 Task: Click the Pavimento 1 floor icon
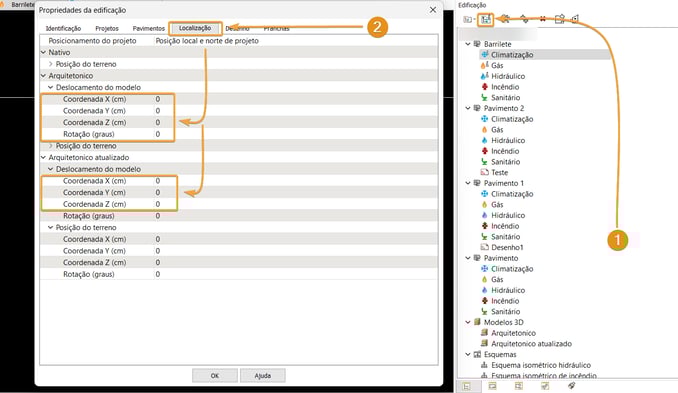[477, 183]
